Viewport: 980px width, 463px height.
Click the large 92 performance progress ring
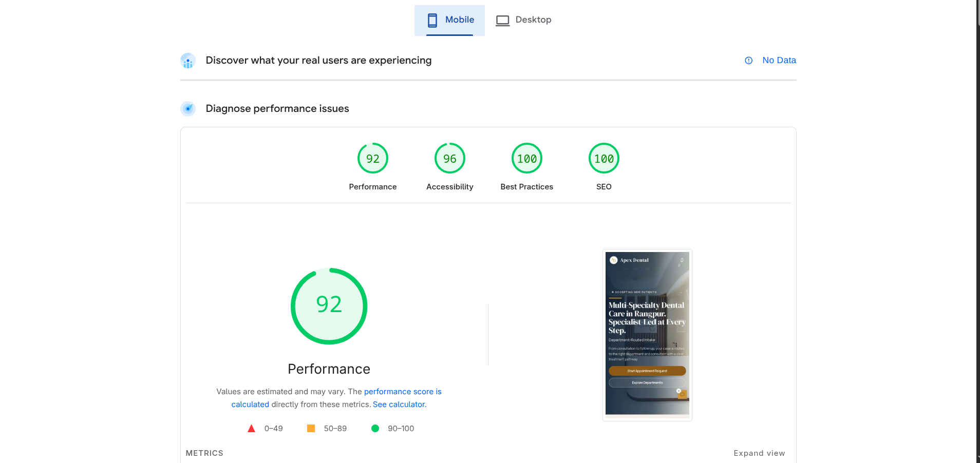329,305
